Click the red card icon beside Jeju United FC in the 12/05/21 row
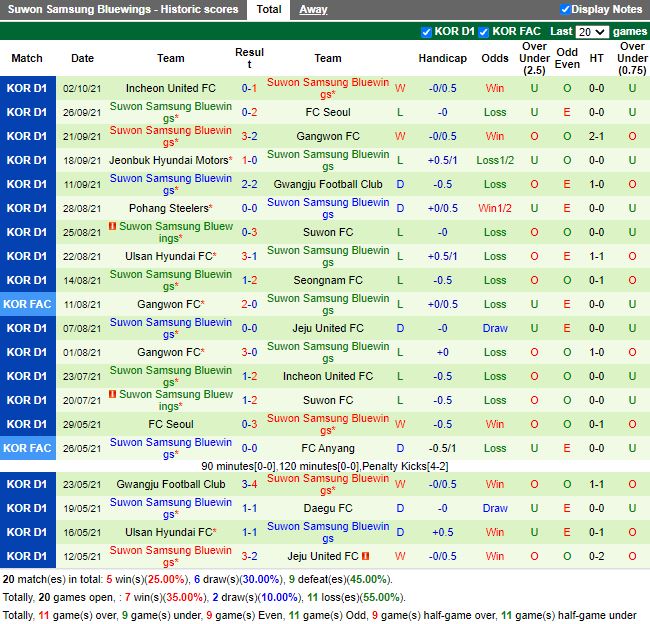The image size is (650, 624). tap(365, 556)
